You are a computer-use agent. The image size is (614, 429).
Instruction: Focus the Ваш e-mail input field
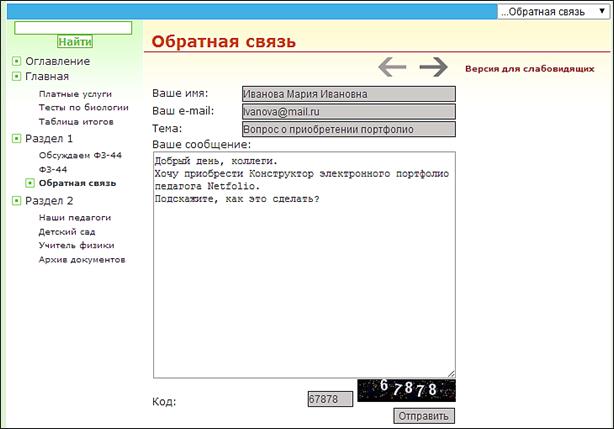[x=348, y=112]
